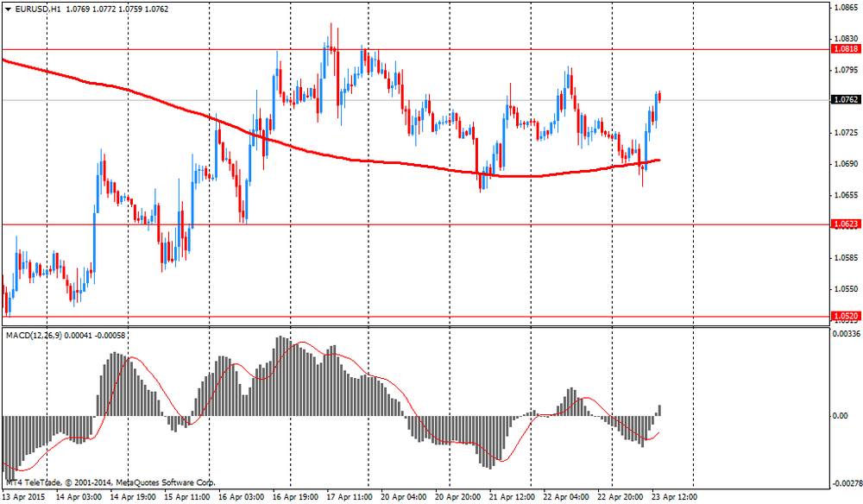Select the 1.0818 red price label
863x504 pixels.
tap(846, 49)
